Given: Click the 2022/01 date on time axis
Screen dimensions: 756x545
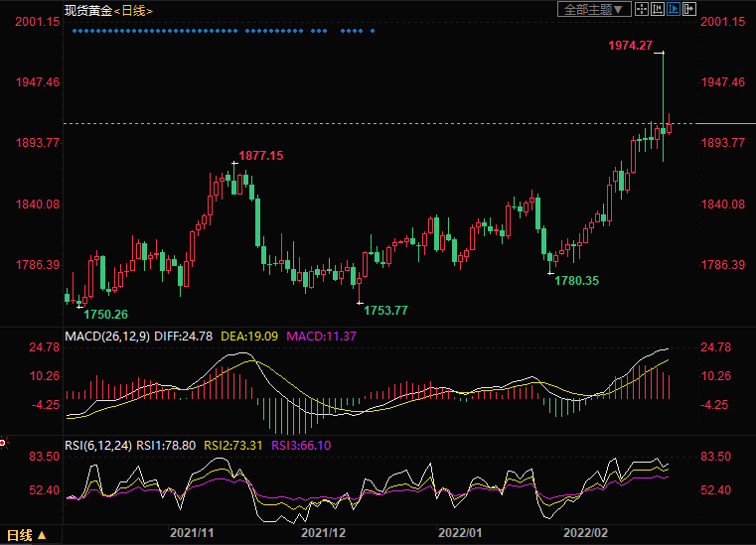Looking at the screenshot, I should [x=460, y=533].
